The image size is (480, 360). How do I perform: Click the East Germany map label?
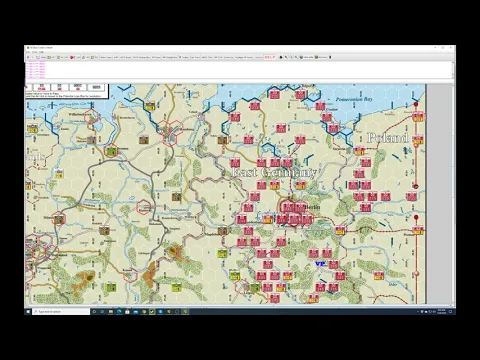[x=273, y=172]
